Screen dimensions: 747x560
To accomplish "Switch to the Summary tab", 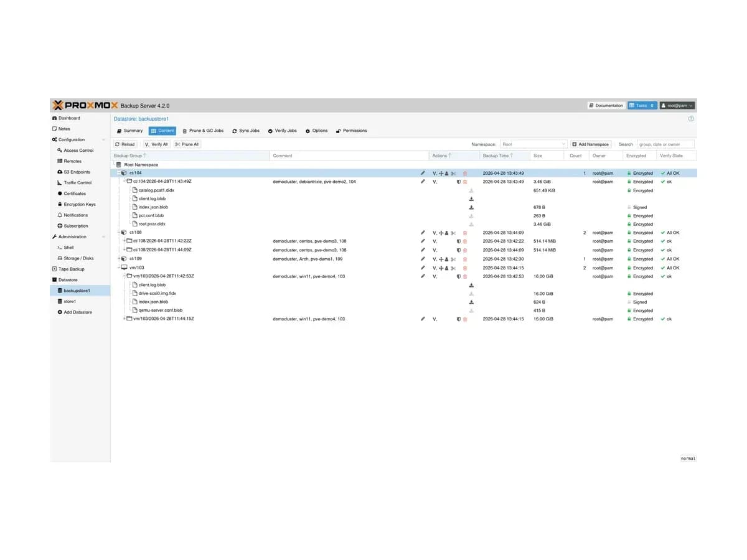I will click(x=129, y=131).
